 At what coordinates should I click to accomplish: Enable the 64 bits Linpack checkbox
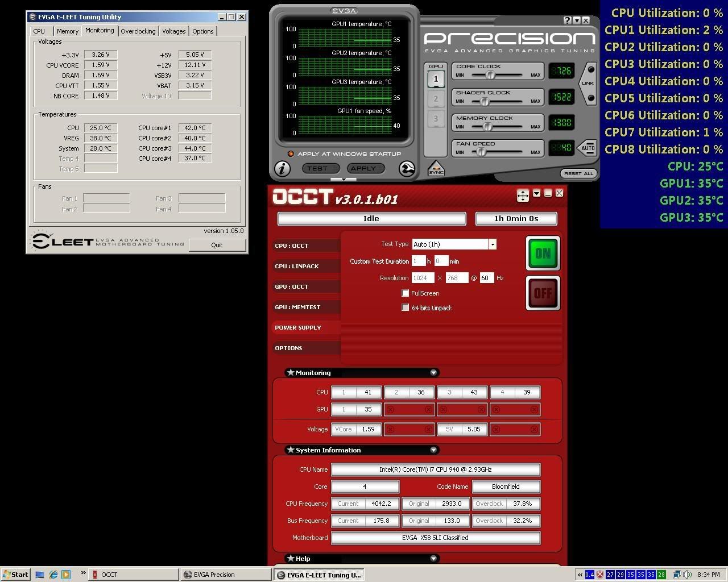click(406, 307)
